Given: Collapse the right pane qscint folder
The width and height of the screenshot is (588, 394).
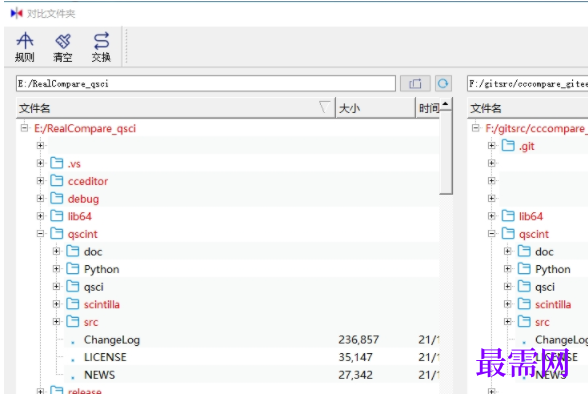Looking at the screenshot, I should click(x=492, y=234).
